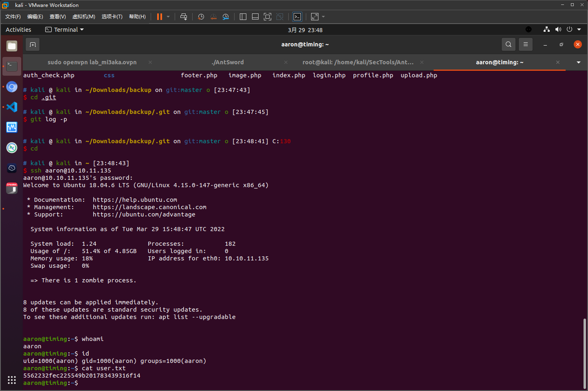The width and height of the screenshot is (588, 391).
Task: Open the system monitor dock icon
Action: (12, 127)
